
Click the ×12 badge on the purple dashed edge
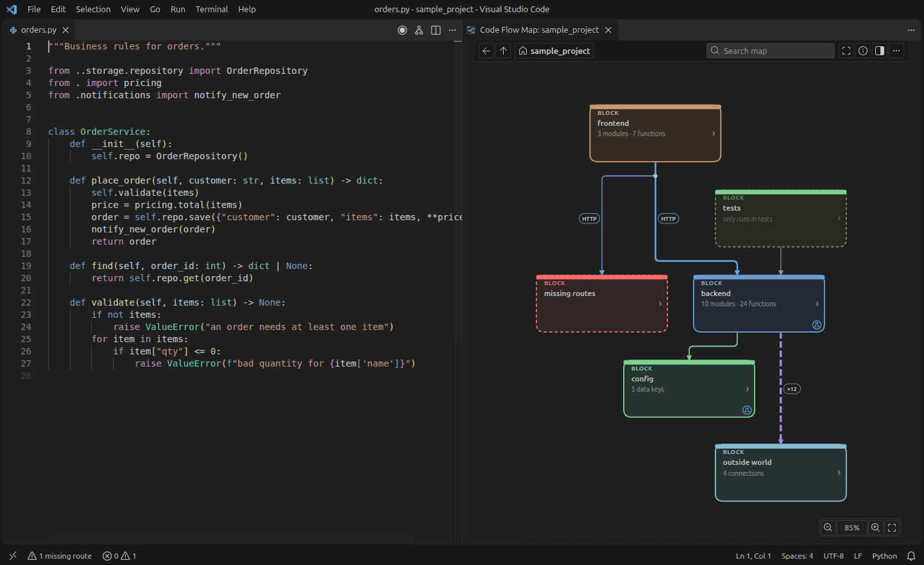pos(792,389)
